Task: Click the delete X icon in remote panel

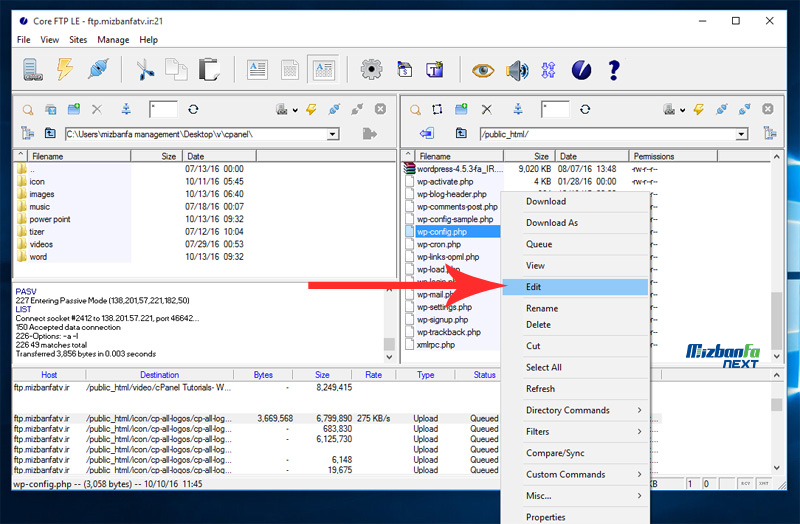Action: [x=487, y=109]
